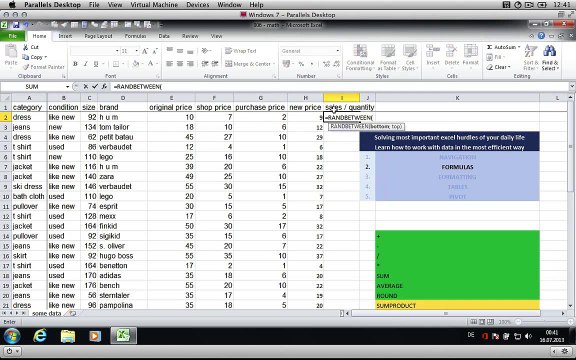Viewport: 576px width, 360px height.
Task: Switch to the Page Layout tab
Action: click(98, 36)
